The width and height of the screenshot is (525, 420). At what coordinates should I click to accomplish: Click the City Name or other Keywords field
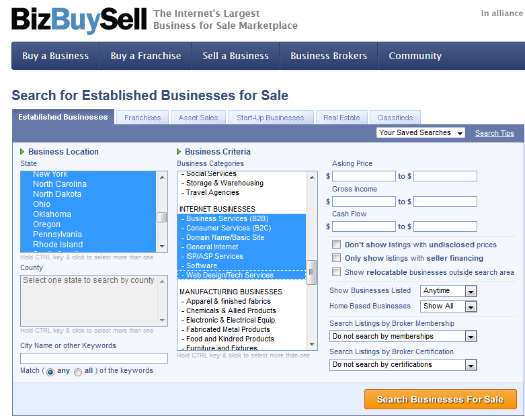94,358
